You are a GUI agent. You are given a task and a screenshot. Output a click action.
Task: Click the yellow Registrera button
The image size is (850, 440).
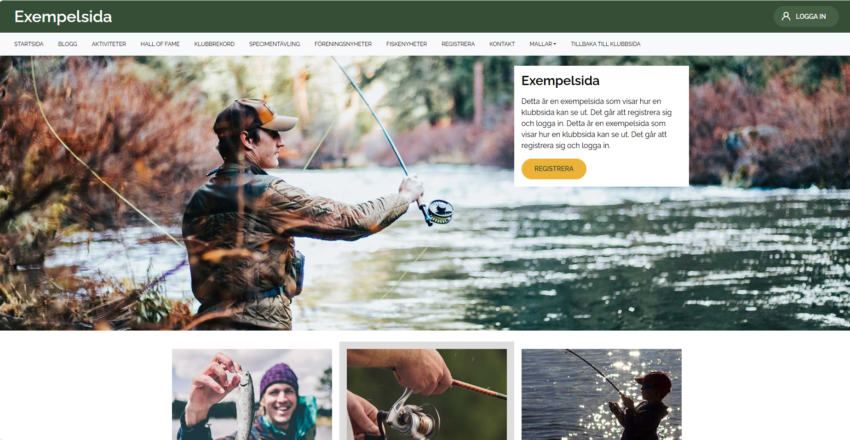pos(553,169)
